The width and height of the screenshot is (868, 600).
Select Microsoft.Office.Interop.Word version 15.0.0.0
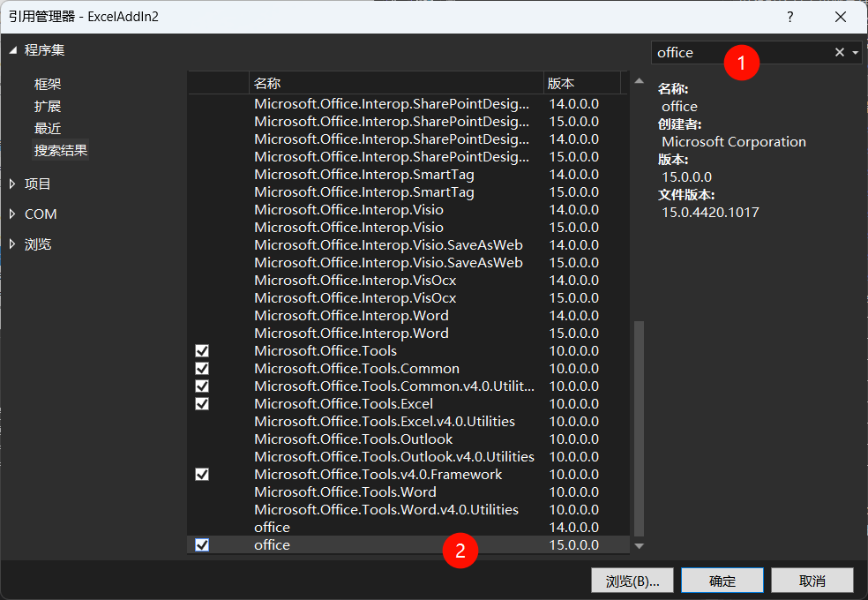pyautogui.click(x=408, y=334)
